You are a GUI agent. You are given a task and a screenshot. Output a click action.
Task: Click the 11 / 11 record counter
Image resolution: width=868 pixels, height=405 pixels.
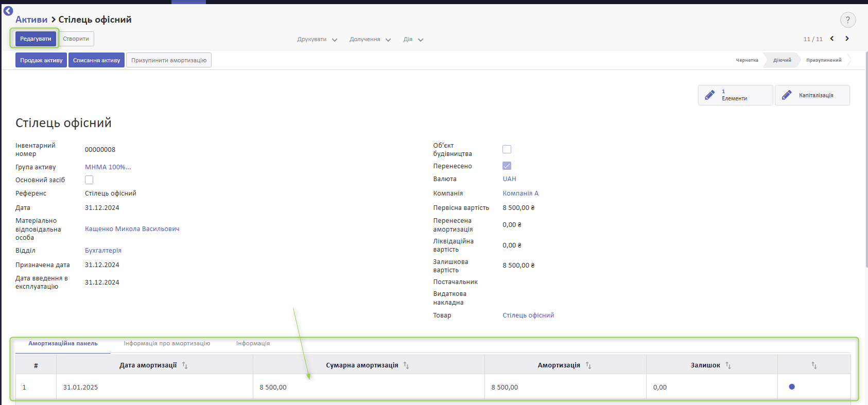(x=813, y=39)
